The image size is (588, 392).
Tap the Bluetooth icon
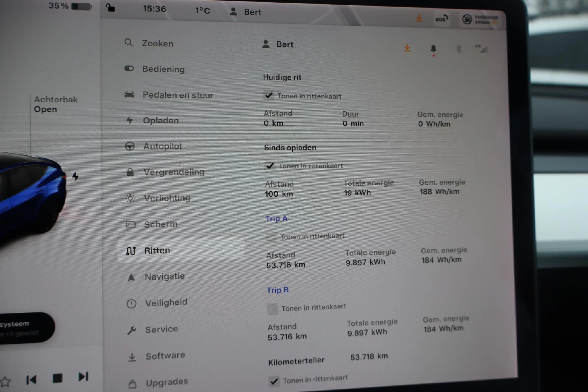coord(458,49)
